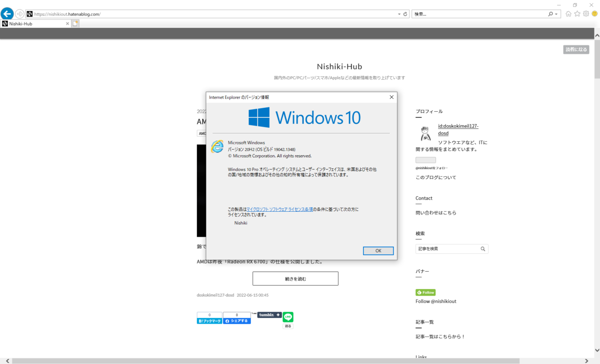Click the browser Back arrow button
Image resolution: width=600 pixels, height=364 pixels.
coord(7,13)
